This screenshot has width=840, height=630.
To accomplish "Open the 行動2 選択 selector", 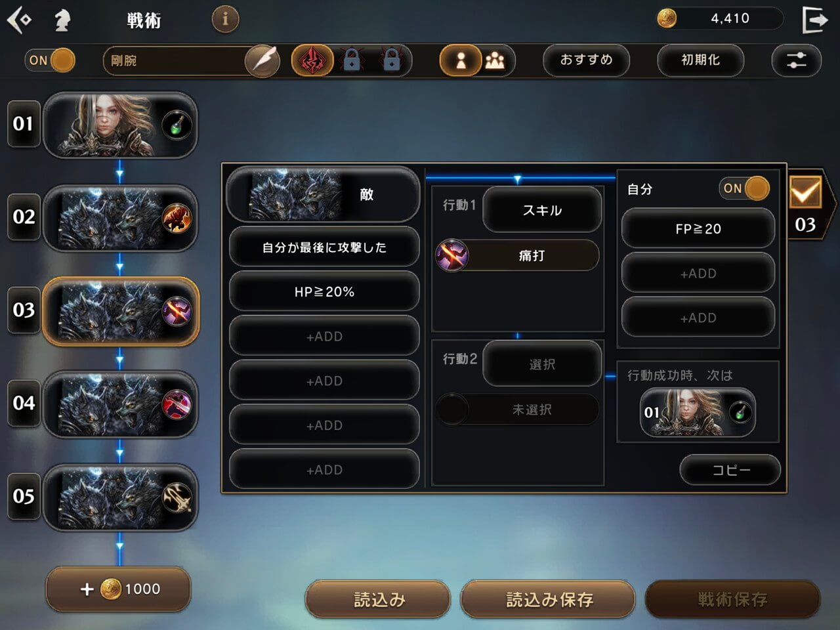I will (x=542, y=364).
